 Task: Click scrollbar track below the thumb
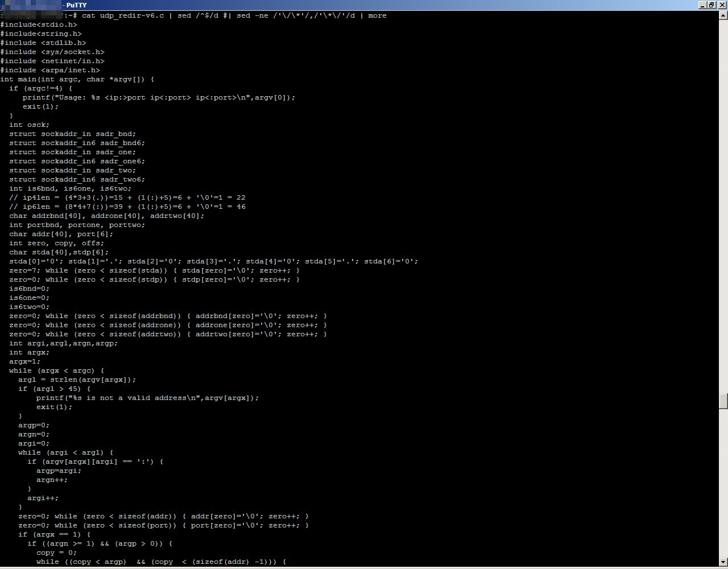pyautogui.click(x=723, y=484)
